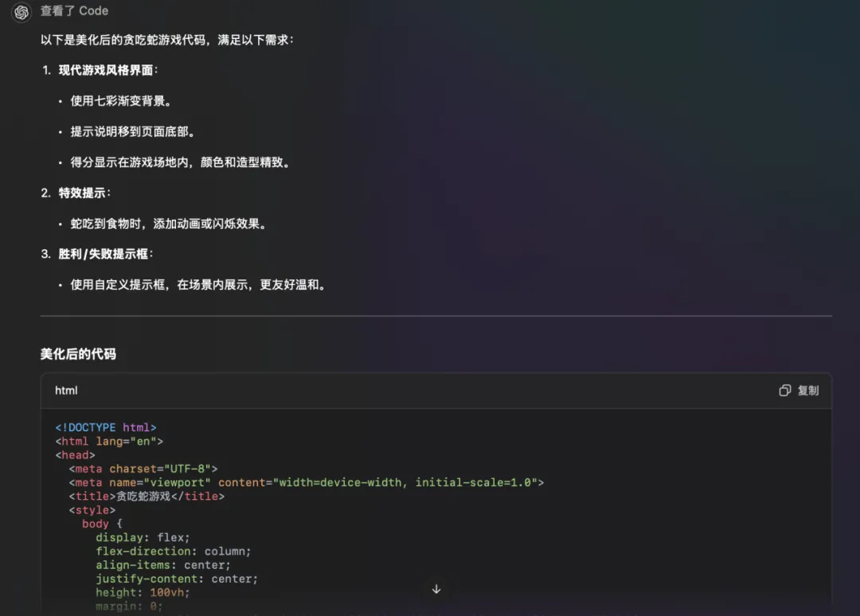
Task: Click the '复制' copy button label
Action: pyautogui.click(x=808, y=390)
